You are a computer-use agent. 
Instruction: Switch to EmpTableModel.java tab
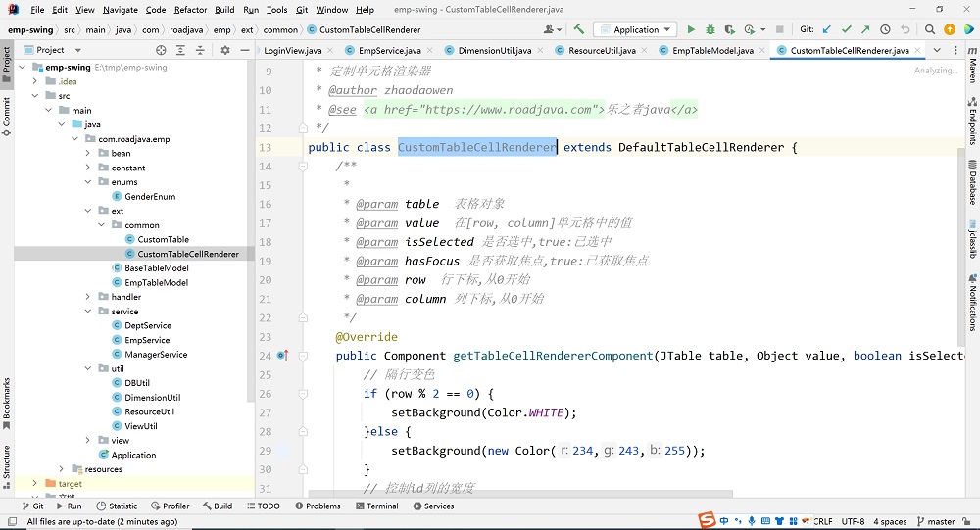tap(712, 51)
